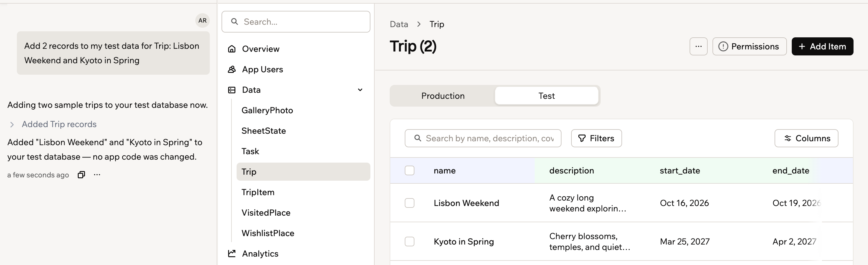The image size is (868, 265).
Task: Open the WishlistPlace entity
Action: click(303, 233)
